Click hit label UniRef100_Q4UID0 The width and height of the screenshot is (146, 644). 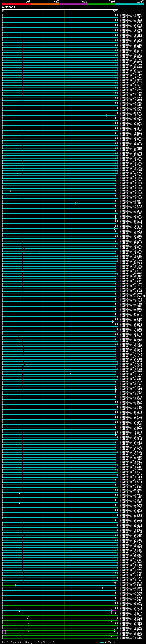131,376
